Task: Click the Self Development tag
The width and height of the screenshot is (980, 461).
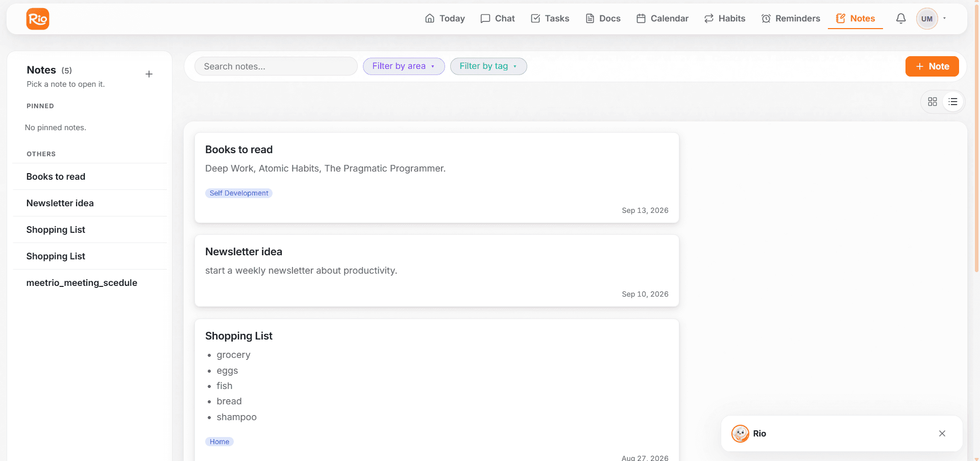Action: point(239,193)
